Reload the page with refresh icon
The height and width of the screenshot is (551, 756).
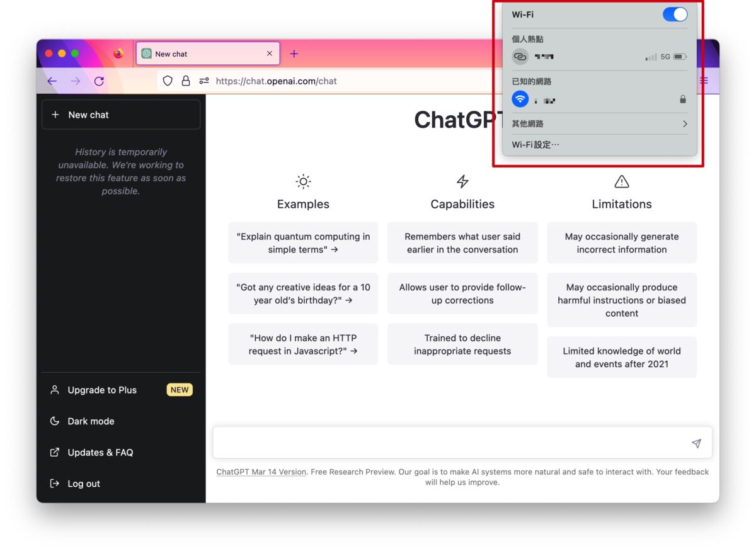(x=99, y=81)
